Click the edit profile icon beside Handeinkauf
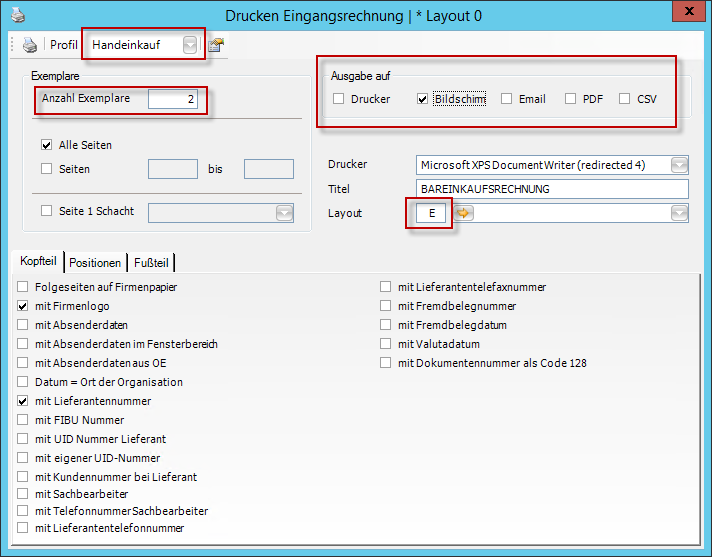Screen dimensions: 712x557 click(x=215, y=45)
